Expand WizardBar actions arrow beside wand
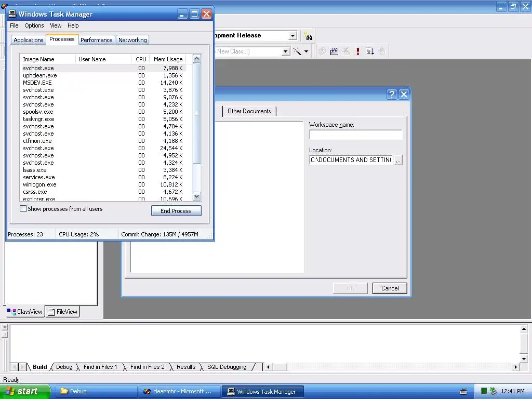Viewport: 532px width, 399px height. coord(306,51)
